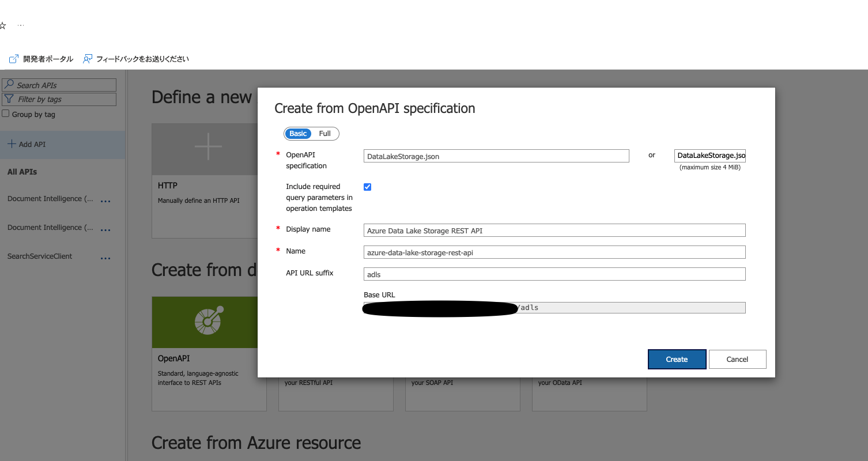Click the Display name field
Screen dimensions: 868x461
tap(554, 231)
